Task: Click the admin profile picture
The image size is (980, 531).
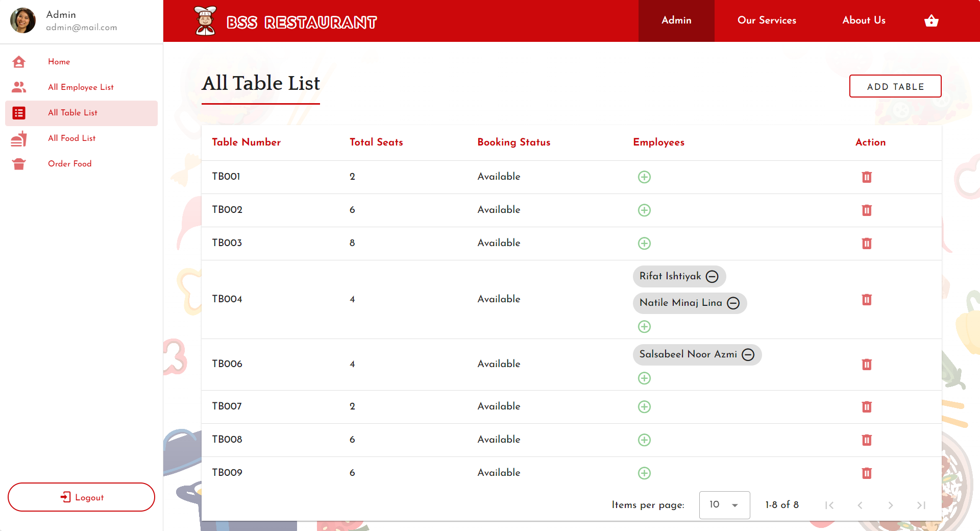Action: point(22,20)
